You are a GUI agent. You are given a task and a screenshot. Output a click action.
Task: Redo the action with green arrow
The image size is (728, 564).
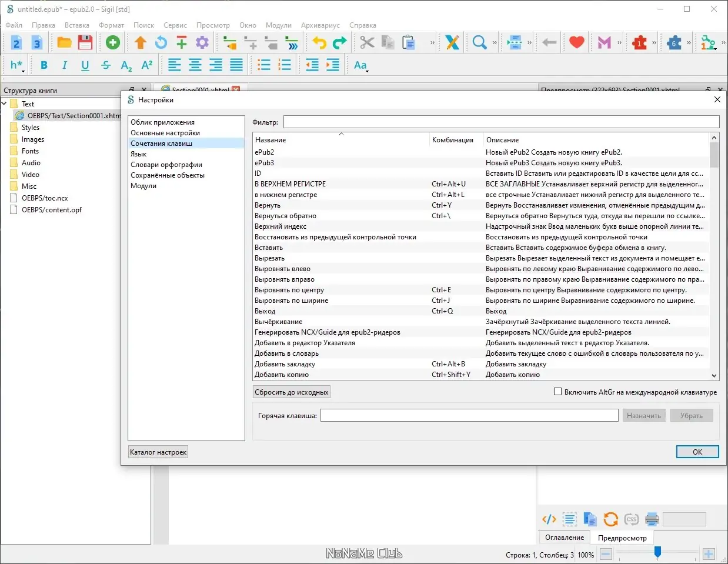click(340, 42)
